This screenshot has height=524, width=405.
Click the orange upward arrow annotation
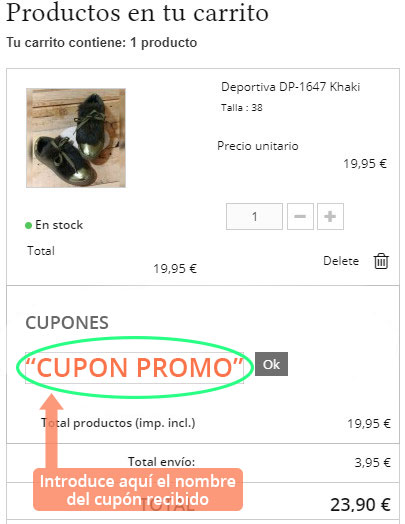pyautogui.click(x=51, y=431)
